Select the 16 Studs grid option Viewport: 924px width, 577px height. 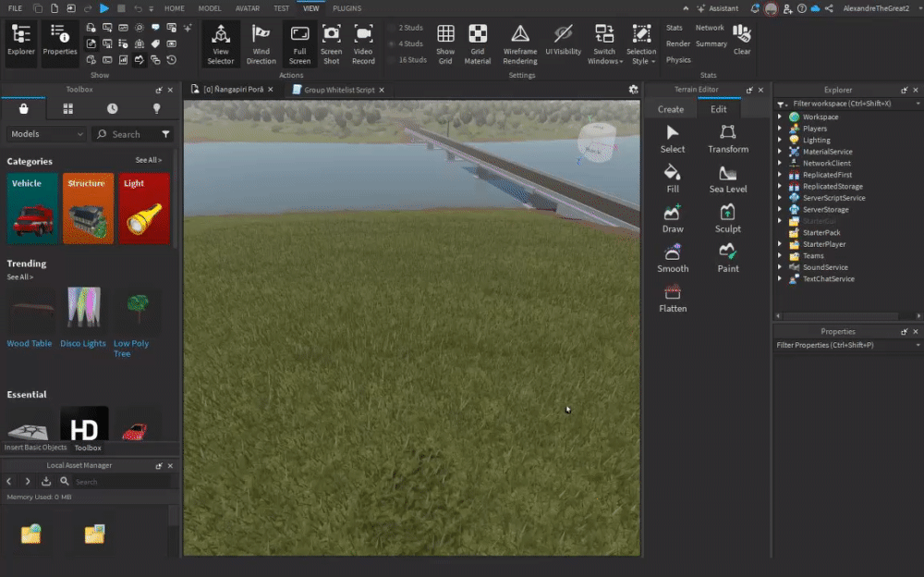[407, 59]
